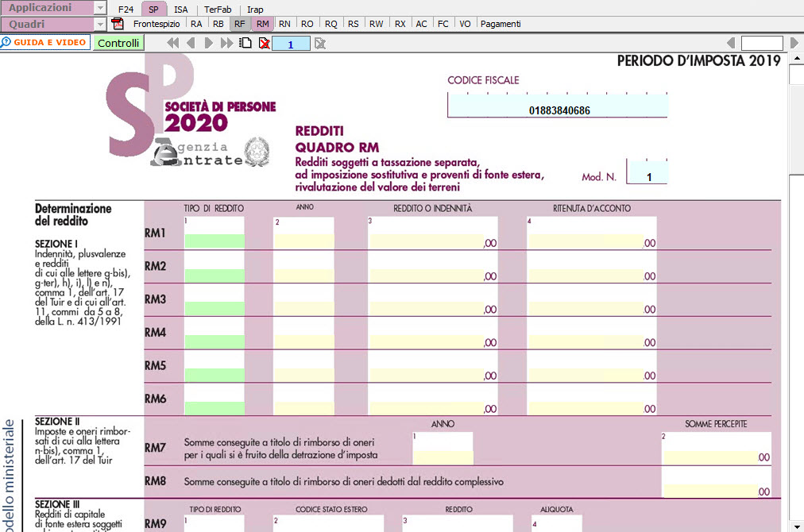Click RM1 Reddito o indennità field

(427, 241)
